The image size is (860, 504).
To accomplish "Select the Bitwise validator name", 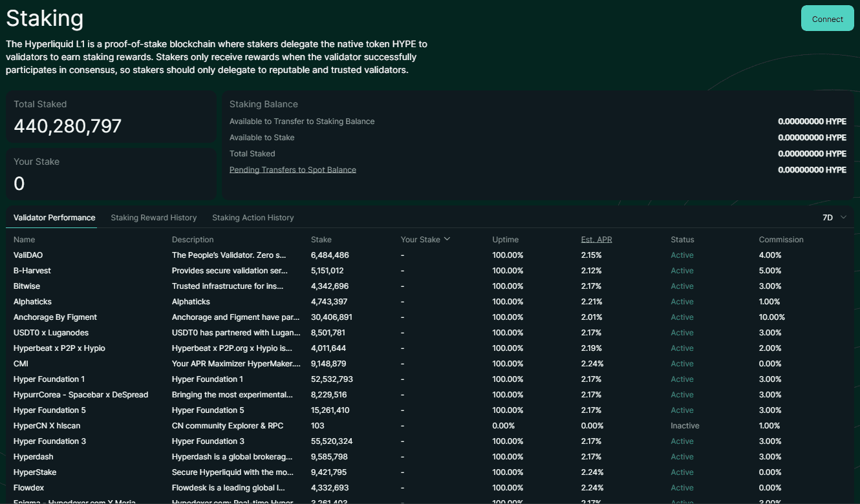I will tap(27, 286).
